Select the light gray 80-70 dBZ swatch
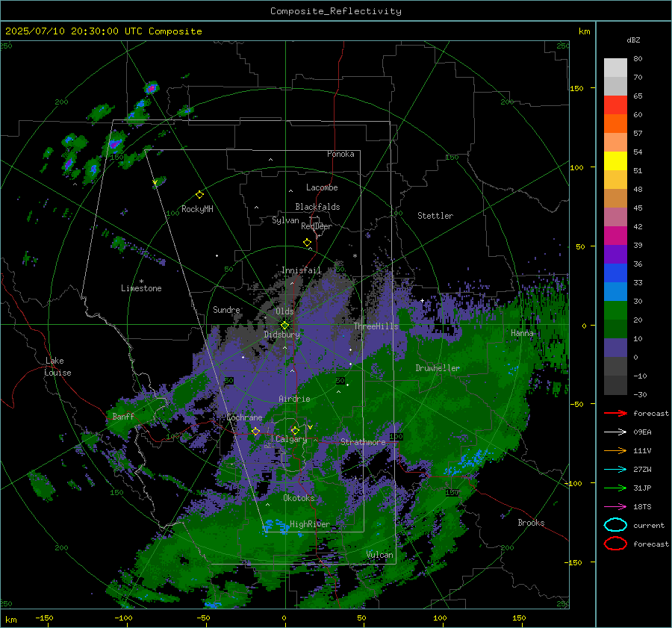 coord(615,68)
